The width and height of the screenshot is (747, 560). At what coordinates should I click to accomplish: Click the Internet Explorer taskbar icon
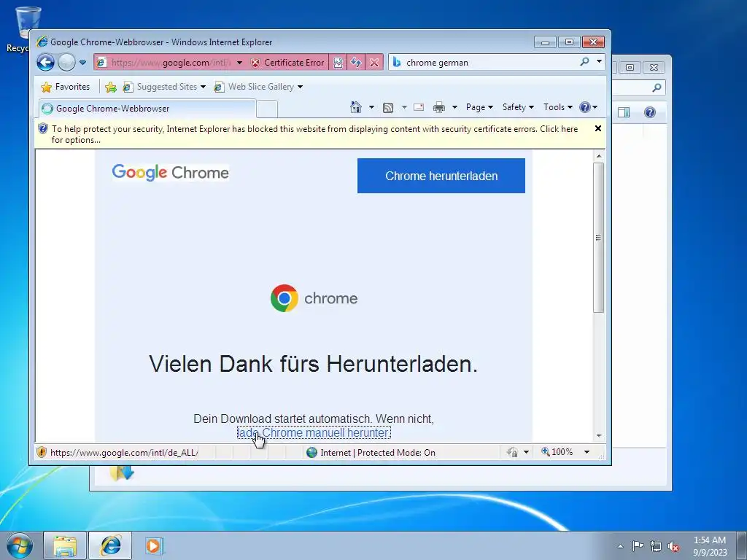pos(111,545)
